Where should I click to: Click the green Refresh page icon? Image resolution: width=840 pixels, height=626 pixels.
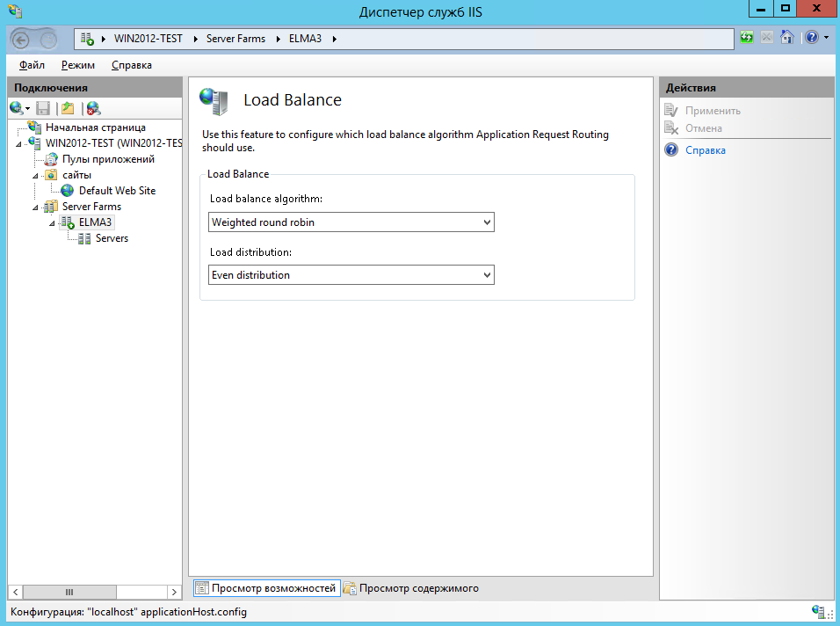tap(747, 38)
